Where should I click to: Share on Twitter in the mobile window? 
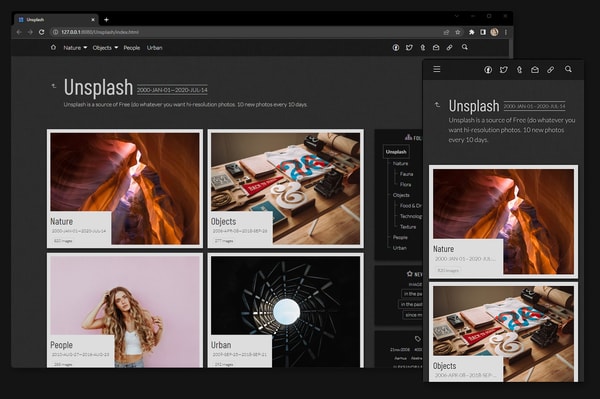tap(504, 70)
